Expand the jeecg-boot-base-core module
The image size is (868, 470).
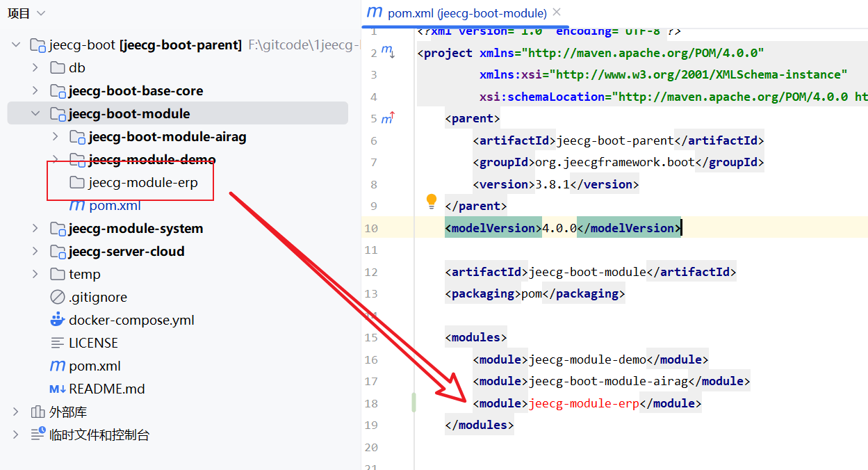35,91
